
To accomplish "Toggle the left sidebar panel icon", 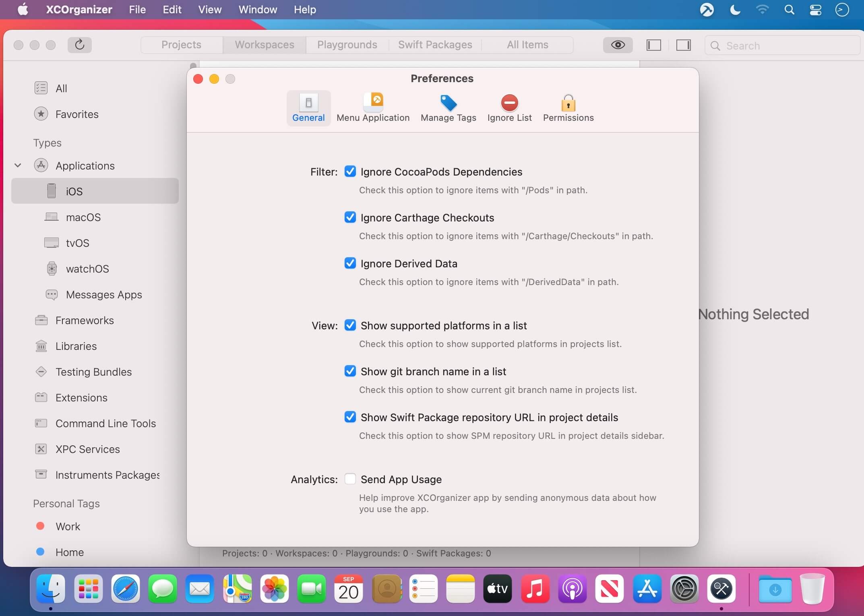I will click(653, 45).
